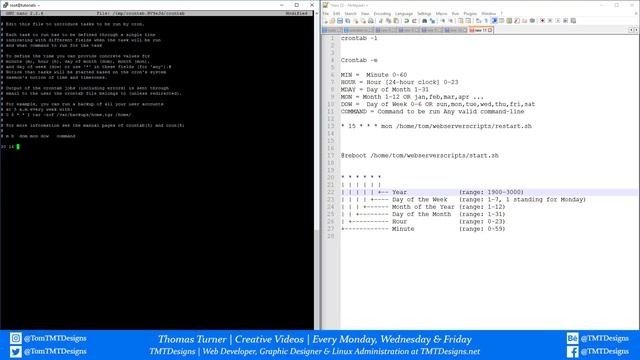This screenshot has width=640, height=360.
Task: Click the Zoom Out toolbar icon
Action: point(451,21)
